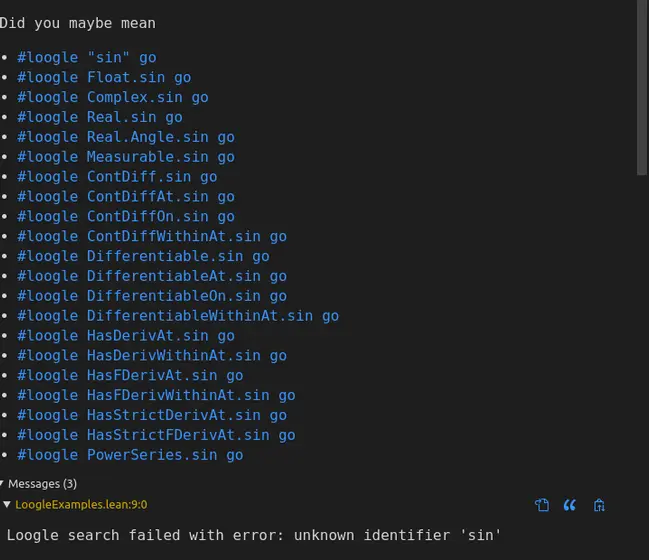This screenshot has width=649, height=560.
Task: Click the vertical scrollbar thumb on the right
Action: point(642,87)
